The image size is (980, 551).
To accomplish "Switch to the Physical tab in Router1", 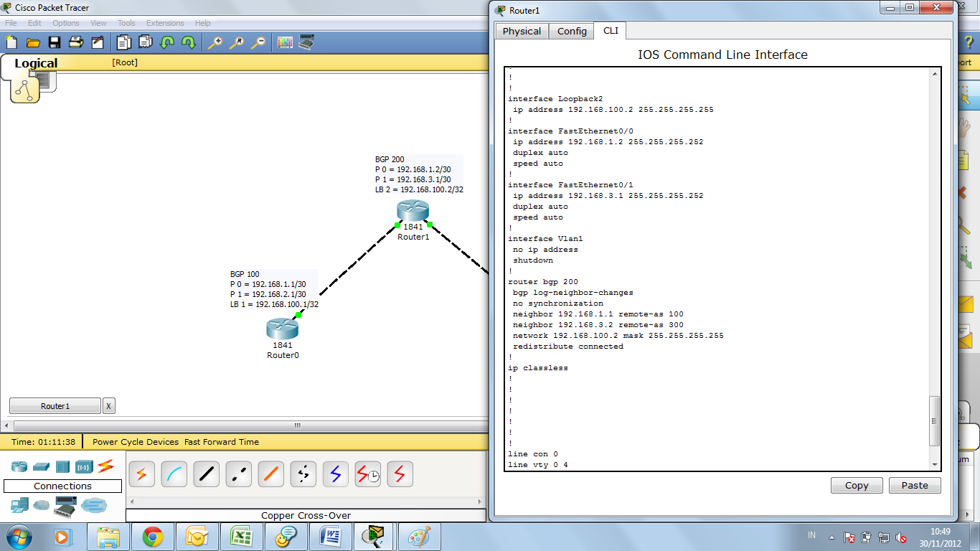I will click(522, 31).
